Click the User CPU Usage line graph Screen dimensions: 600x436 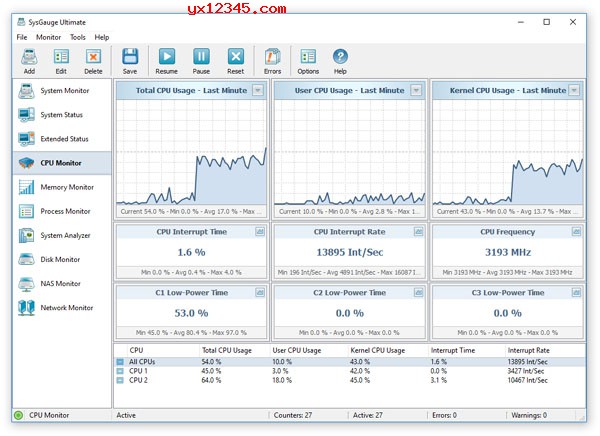pyautogui.click(x=350, y=153)
